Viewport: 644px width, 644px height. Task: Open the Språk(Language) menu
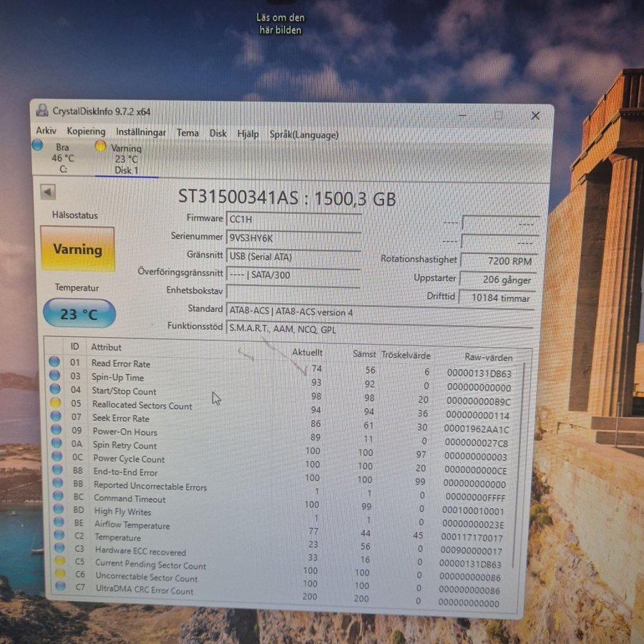(304, 135)
